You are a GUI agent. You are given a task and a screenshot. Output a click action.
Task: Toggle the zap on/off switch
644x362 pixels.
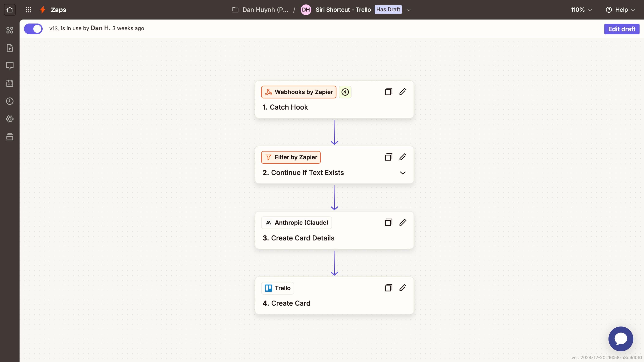pos(33,29)
